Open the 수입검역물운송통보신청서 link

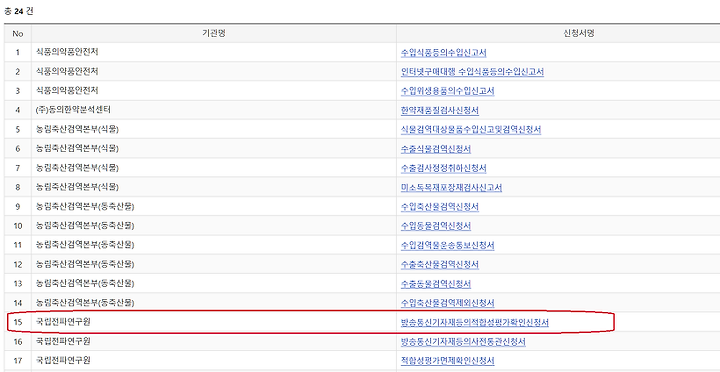[x=448, y=245]
